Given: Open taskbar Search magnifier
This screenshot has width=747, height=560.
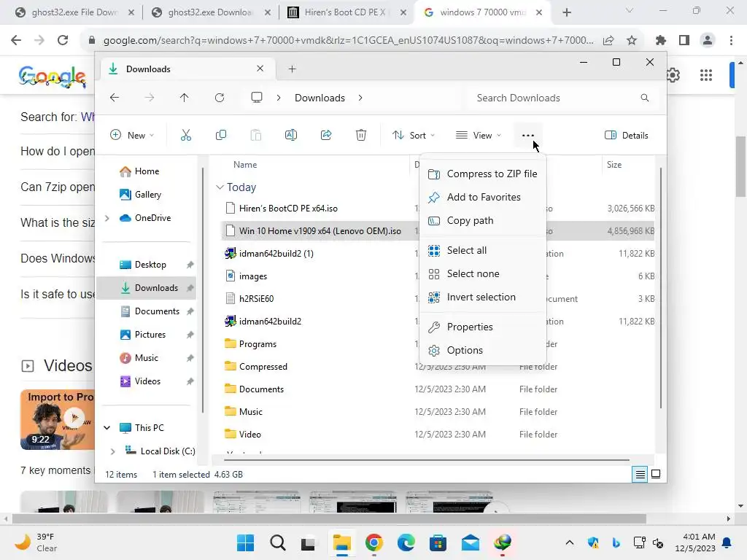Looking at the screenshot, I should point(278,542).
